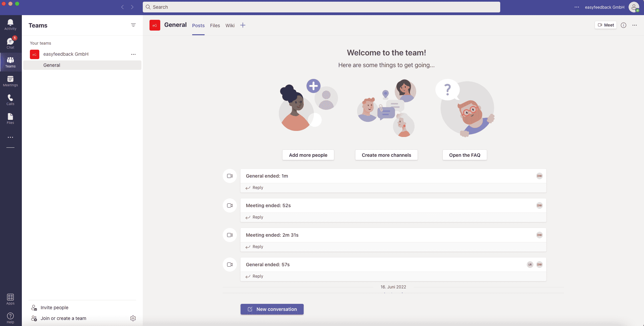Open the Help icon at the bottom

(10, 317)
